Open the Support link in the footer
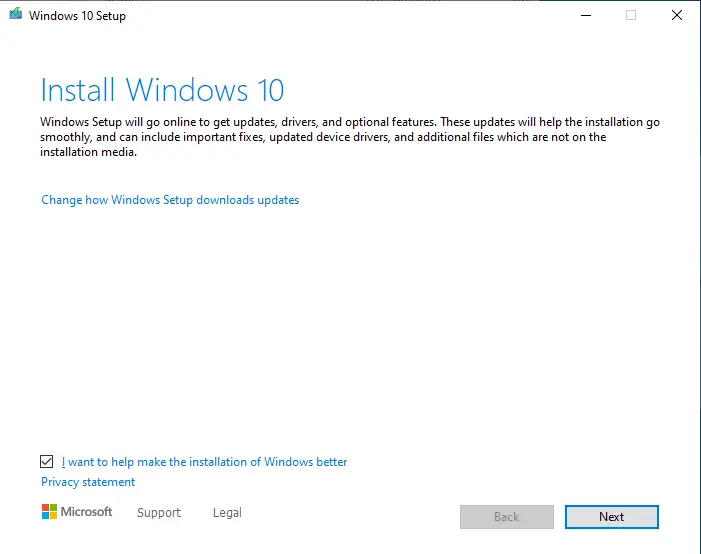This screenshot has height=554, width=701. point(159,512)
